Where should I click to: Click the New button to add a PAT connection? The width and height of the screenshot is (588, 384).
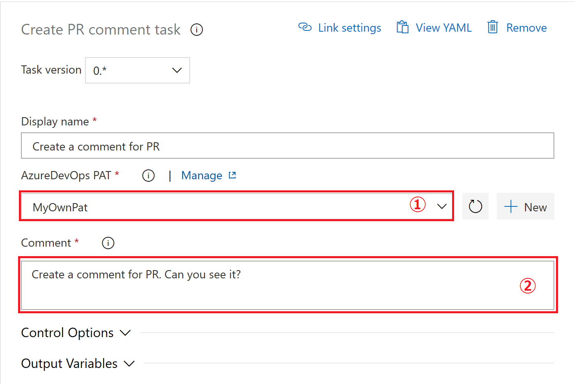526,206
